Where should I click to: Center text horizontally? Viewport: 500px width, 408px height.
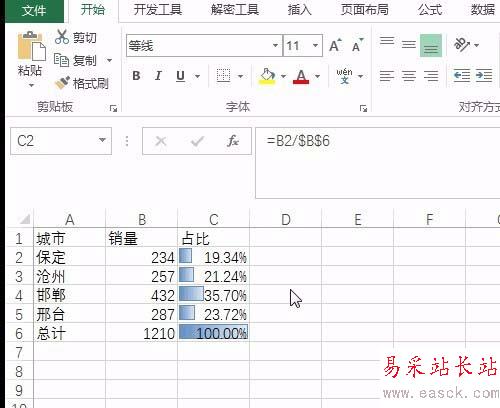(409, 76)
